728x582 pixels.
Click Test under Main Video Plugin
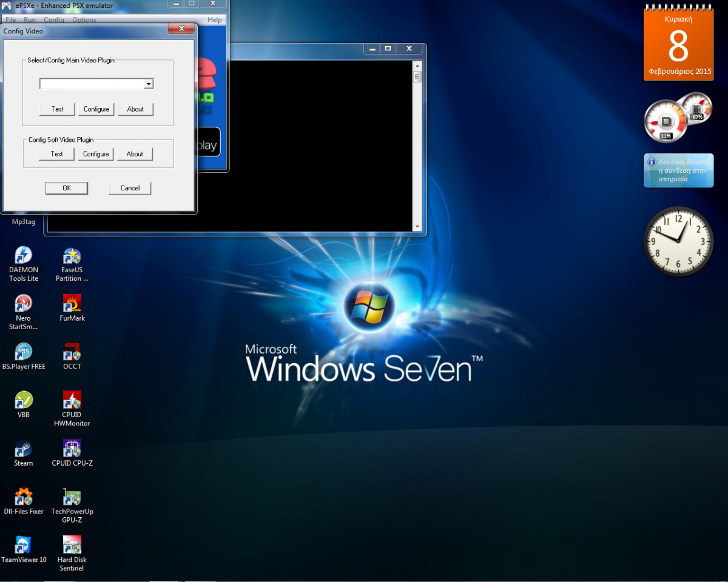(x=57, y=109)
